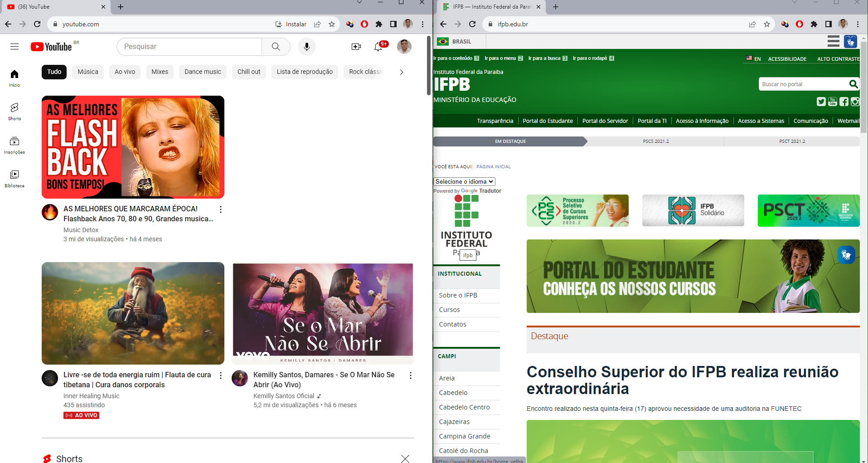
Task: Open Inscrições in YouTube sidebar
Action: click(x=15, y=145)
